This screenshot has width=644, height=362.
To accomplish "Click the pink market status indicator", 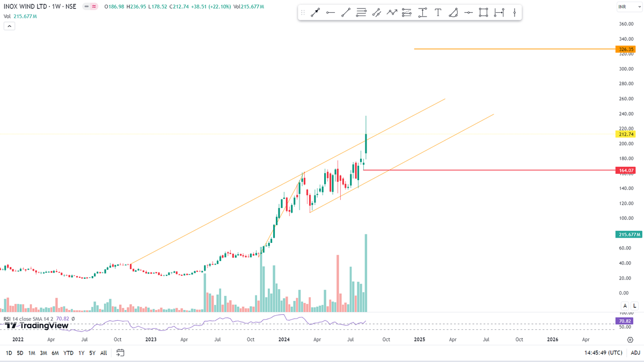I will click(x=94, y=6).
